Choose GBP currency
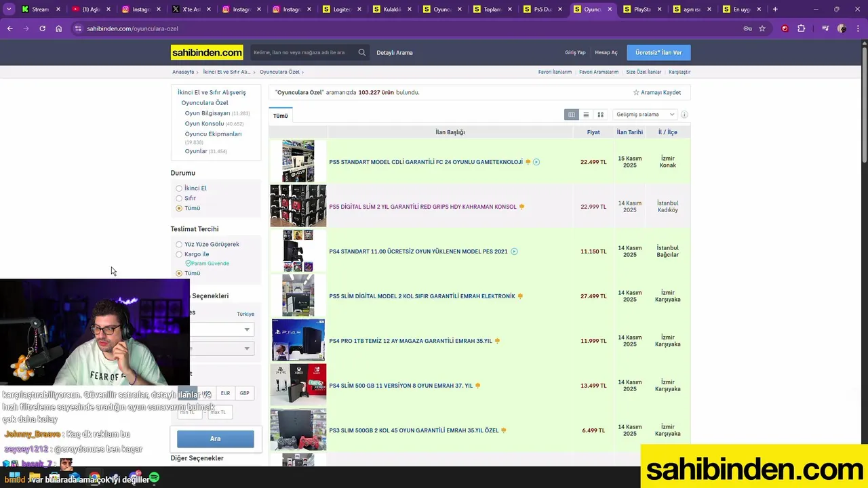Viewport: 868px width, 488px height. pos(244,393)
